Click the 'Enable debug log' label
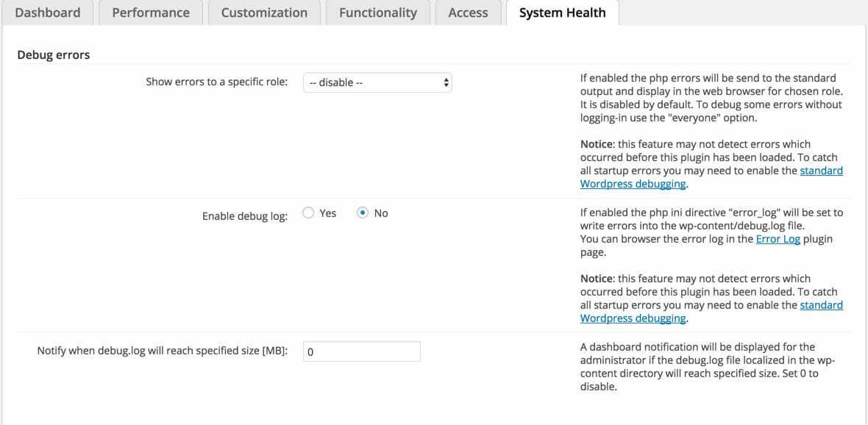The width and height of the screenshot is (868, 425). click(245, 216)
